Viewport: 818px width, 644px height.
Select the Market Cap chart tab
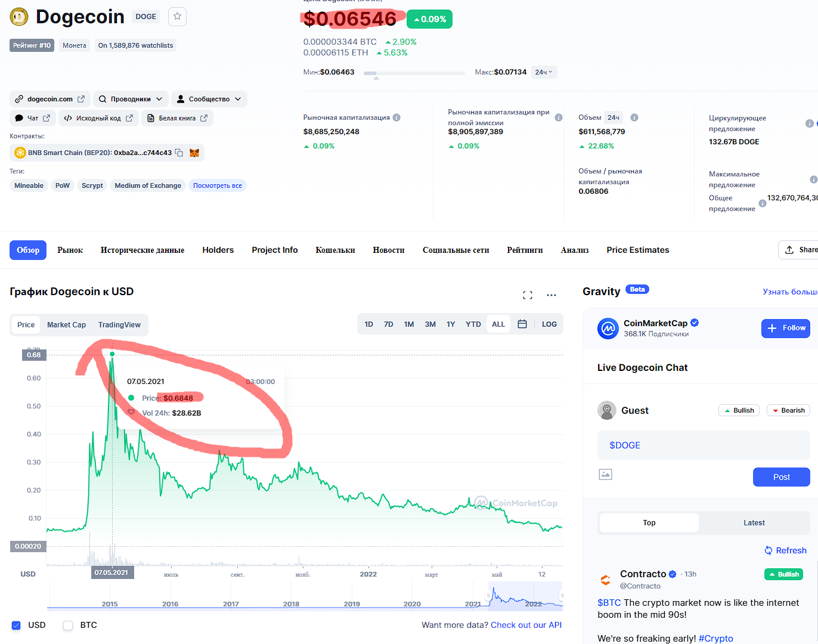point(66,325)
